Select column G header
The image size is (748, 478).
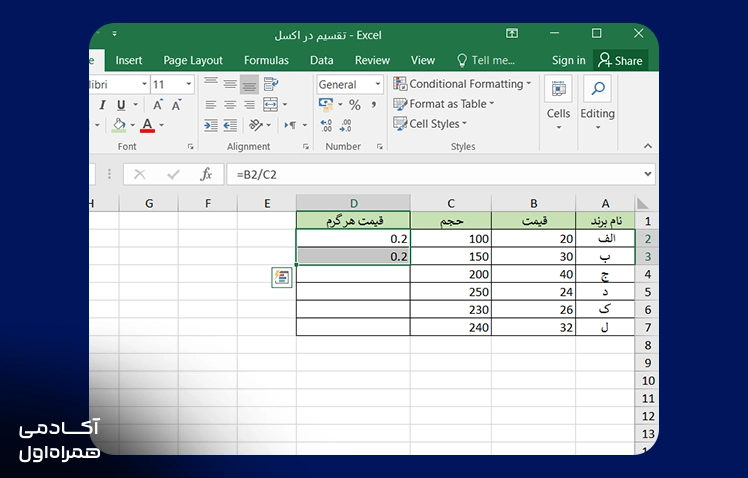149,203
